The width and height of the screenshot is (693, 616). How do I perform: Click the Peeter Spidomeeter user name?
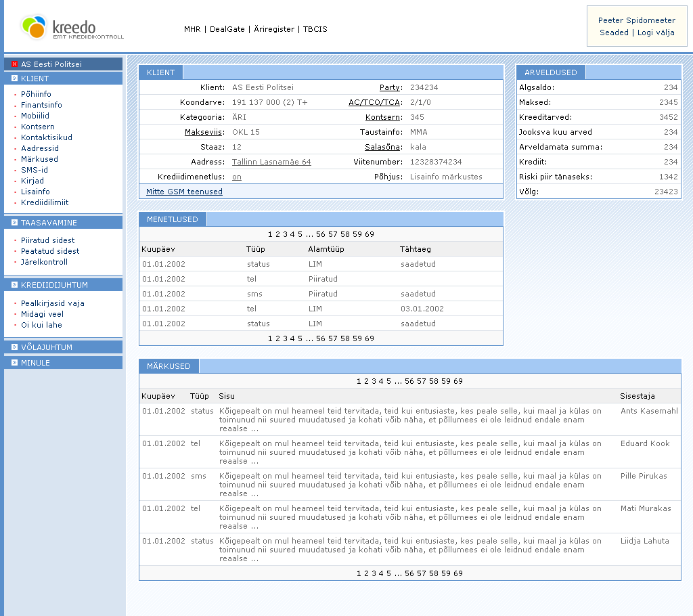coord(636,20)
